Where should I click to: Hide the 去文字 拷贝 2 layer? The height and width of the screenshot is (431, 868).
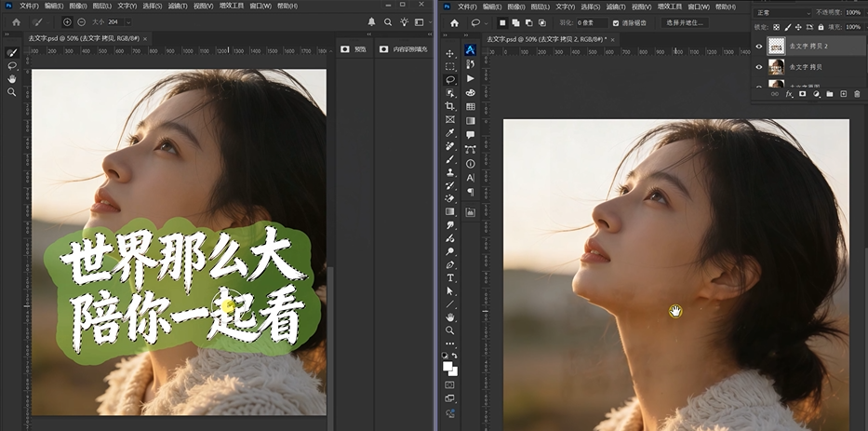click(759, 47)
